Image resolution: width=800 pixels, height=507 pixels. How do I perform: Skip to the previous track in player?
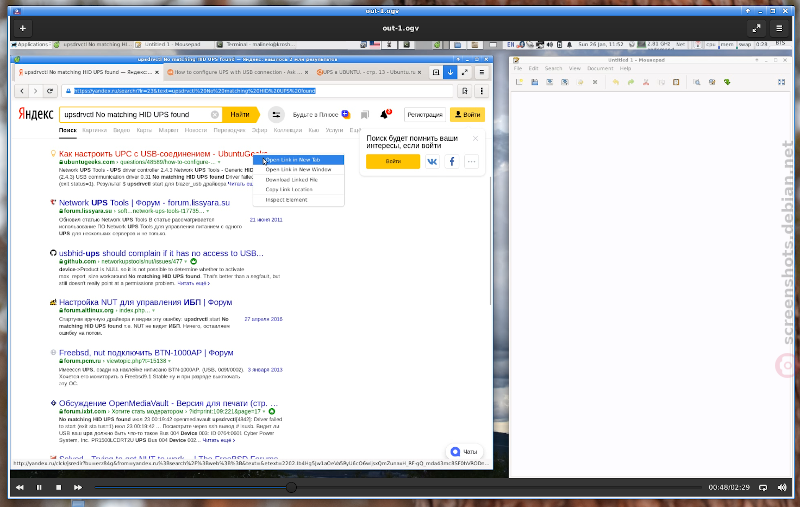click(19, 488)
